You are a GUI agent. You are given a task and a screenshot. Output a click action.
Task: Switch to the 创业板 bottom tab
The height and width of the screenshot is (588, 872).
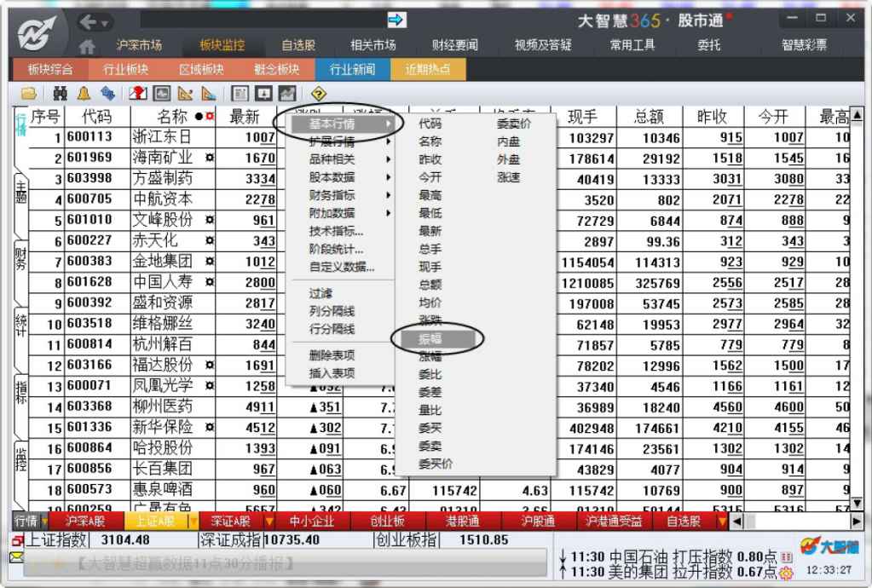click(387, 522)
